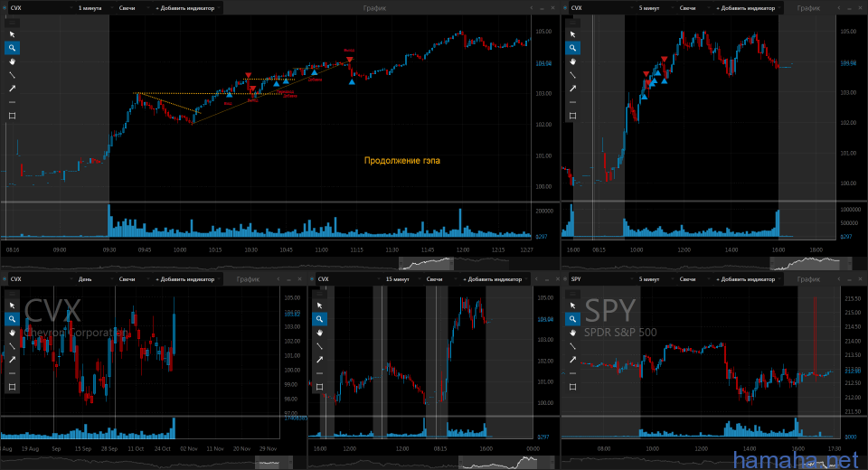This screenshot has width=868, height=470.
Task: Select the cursor tool in CVX День chart
Action: (12, 305)
